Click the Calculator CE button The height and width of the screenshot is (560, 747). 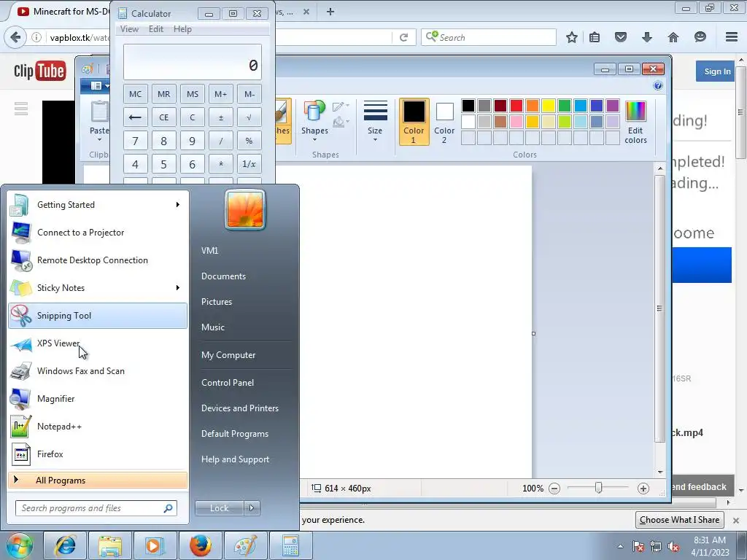pyautogui.click(x=164, y=117)
